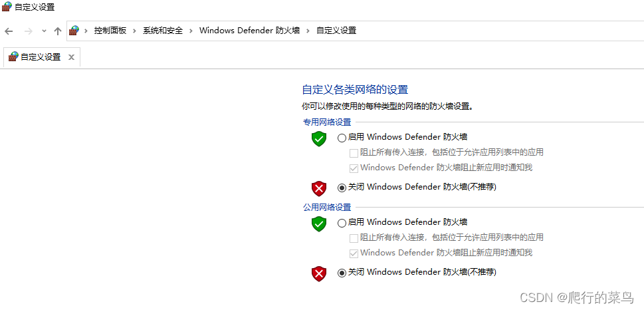Image resolution: width=644 pixels, height=310 pixels.
Task: Select the 自定义设置 tab
Action: click(42, 57)
